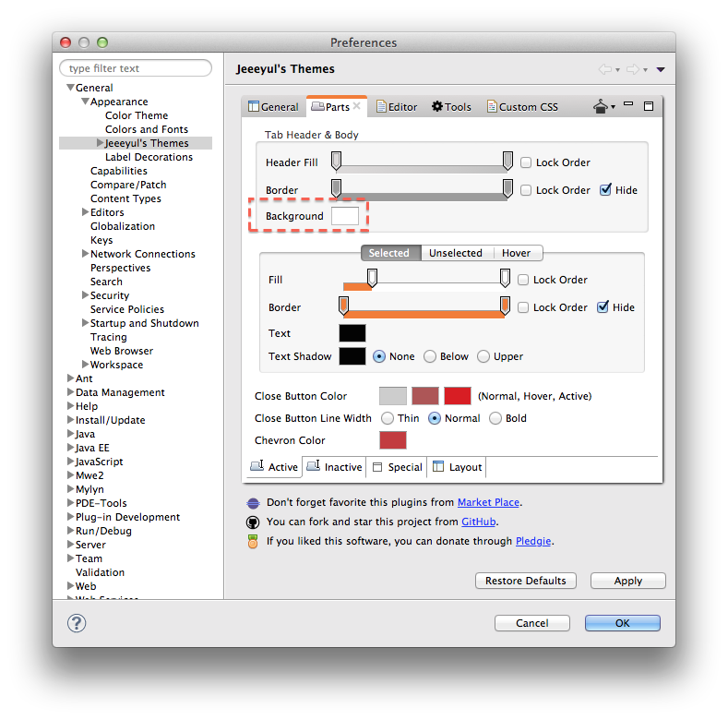This screenshot has height=720, width=728.
Task: Uncheck Hide for Tab Header Border
Action: pos(605,190)
